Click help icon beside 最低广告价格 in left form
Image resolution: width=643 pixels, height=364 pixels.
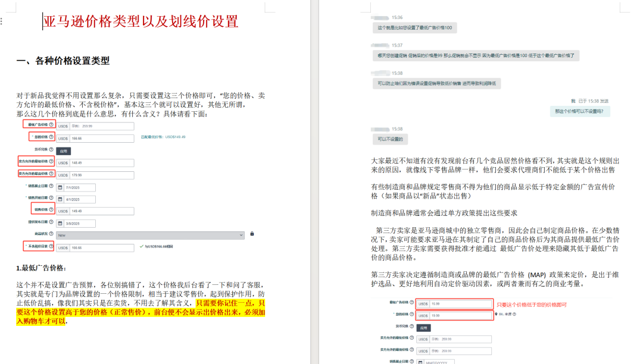click(51, 124)
